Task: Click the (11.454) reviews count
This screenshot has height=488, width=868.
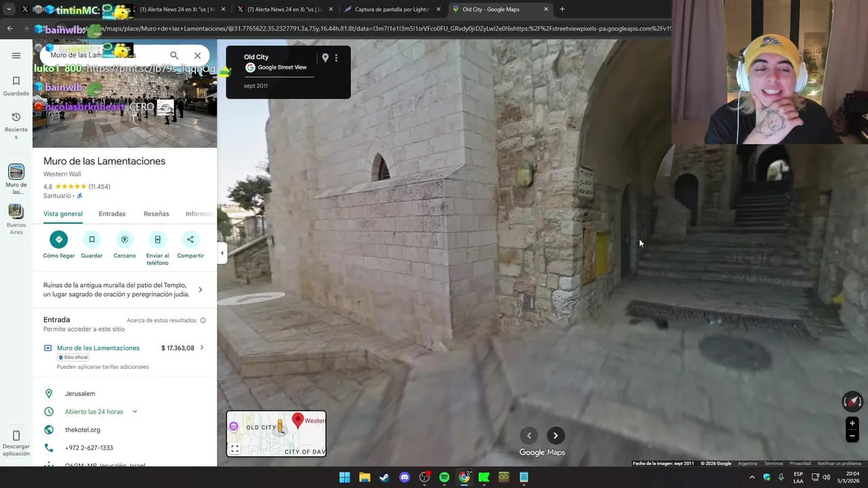Action: point(99,186)
